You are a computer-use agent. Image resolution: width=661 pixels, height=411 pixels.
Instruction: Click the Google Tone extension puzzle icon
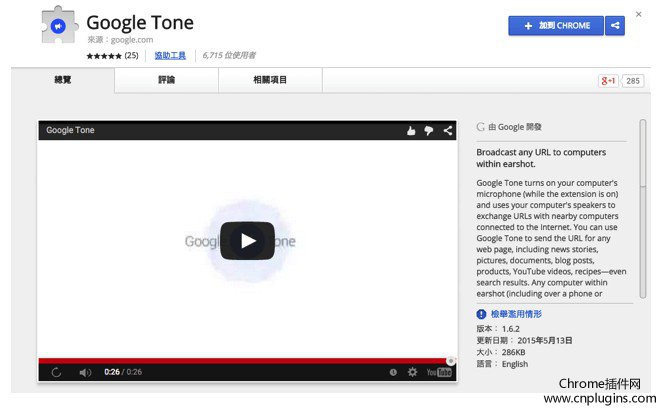pos(59,26)
